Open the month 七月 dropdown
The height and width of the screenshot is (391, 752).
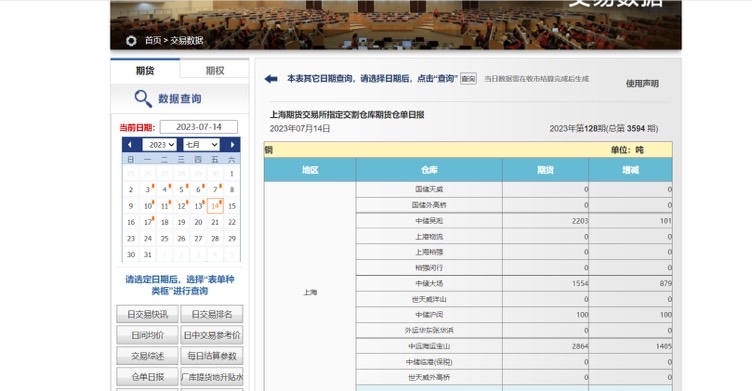pyautogui.click(x=201, y=144)
